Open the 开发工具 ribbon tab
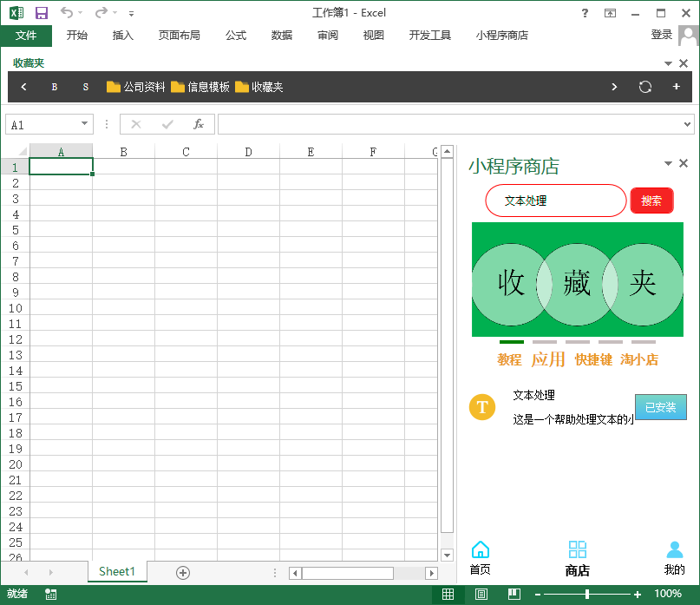 click(x=430, y=36)
